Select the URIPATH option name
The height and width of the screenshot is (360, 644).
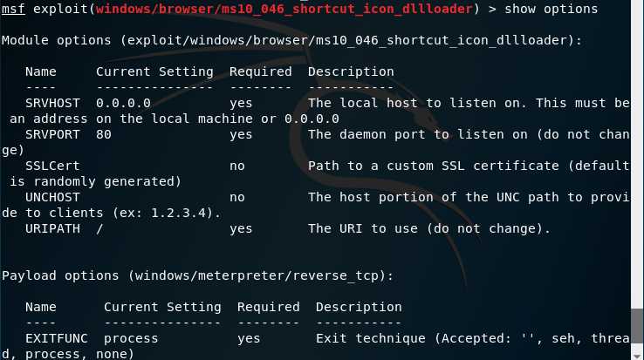[x=52, y=228]
